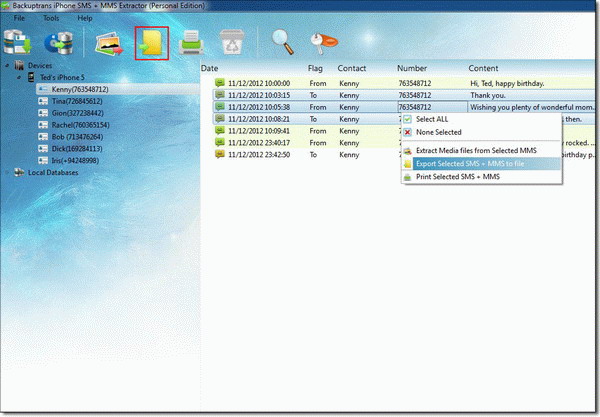600x417 pixels.
Task: Click 'To' flag in 10:03:15 row
Action: (x=313, y=95)
